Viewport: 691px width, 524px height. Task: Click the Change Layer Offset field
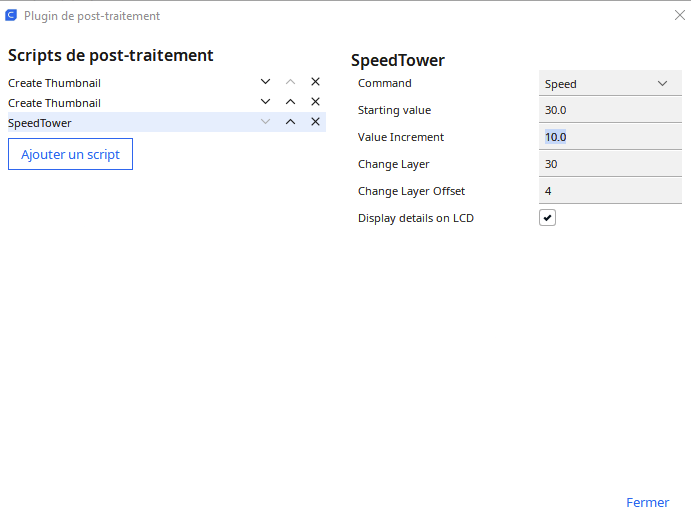coord(610,191)
